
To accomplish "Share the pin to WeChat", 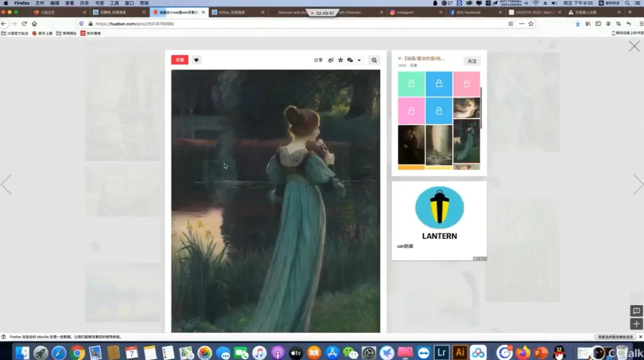I will (x=350, y=60).
